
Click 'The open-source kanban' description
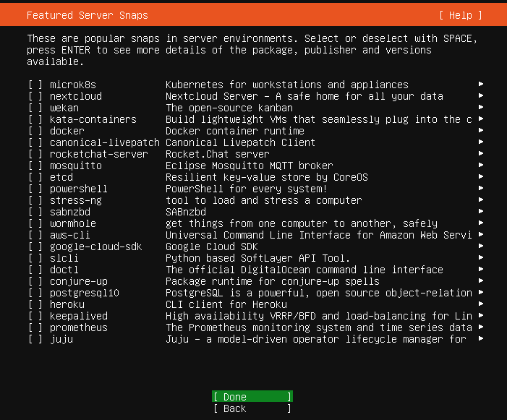click(x=229, y=108)
